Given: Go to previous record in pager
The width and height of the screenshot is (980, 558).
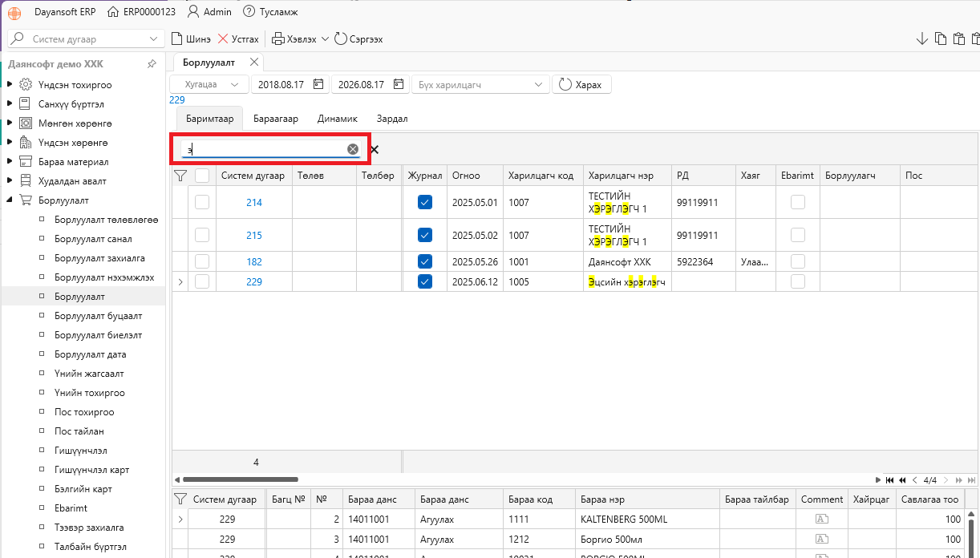Looking at the screenshot, I should (915, 480).
